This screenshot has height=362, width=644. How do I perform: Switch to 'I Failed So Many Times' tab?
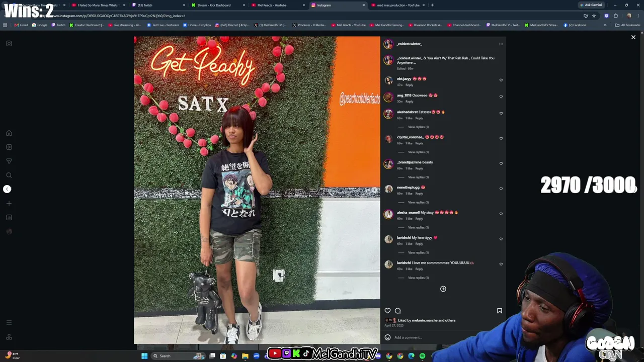point(98,5)
